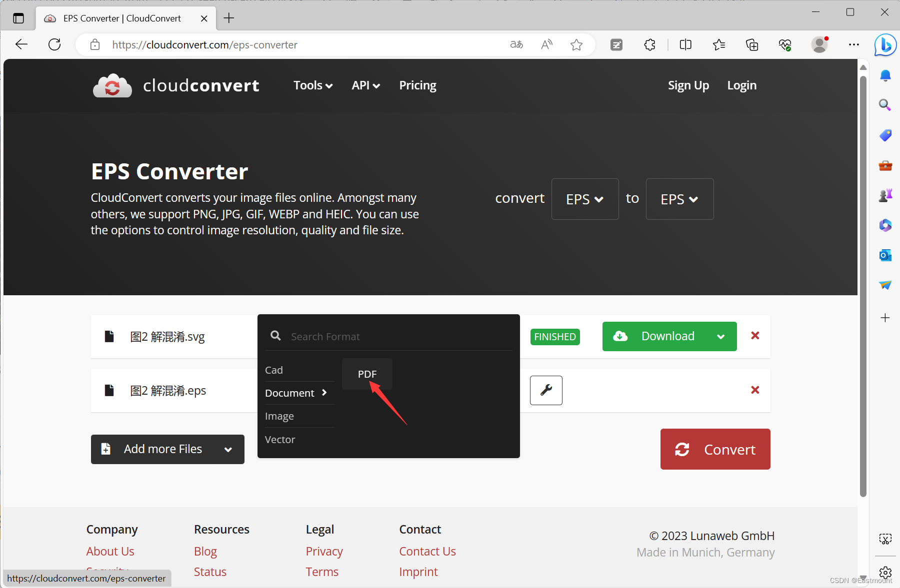Open the sidebar Tools briefcase icon
900x588 pixels.
885,165
